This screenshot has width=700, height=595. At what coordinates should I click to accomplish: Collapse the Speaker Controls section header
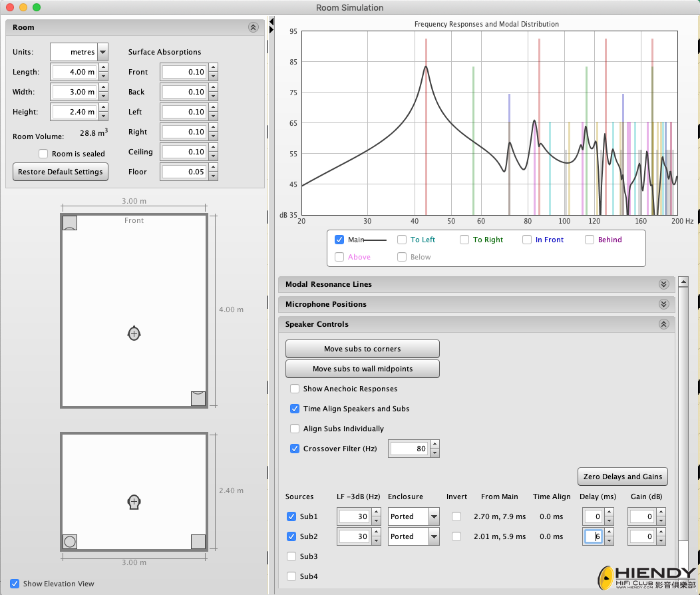tap(476, 325)
